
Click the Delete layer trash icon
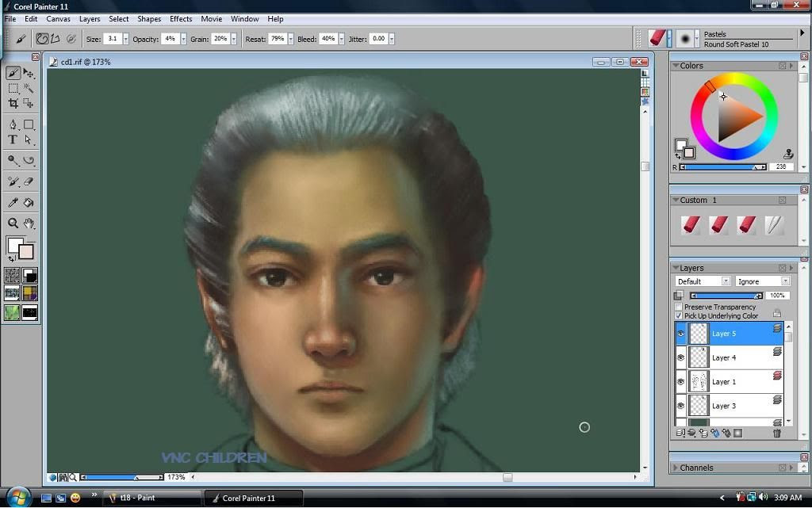click(777, 434)
